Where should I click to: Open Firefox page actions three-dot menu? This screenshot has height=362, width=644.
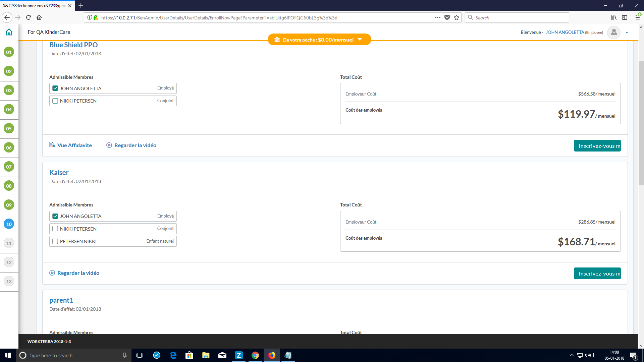tap(437, 18)
